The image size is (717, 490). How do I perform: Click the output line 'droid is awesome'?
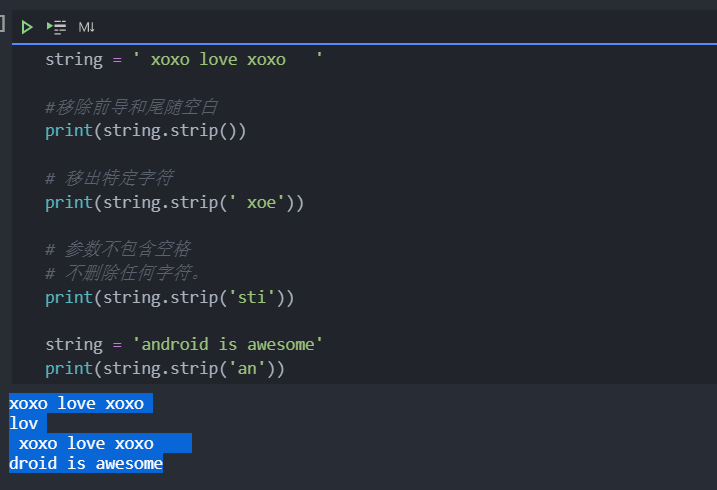click(x=86, y=463)
